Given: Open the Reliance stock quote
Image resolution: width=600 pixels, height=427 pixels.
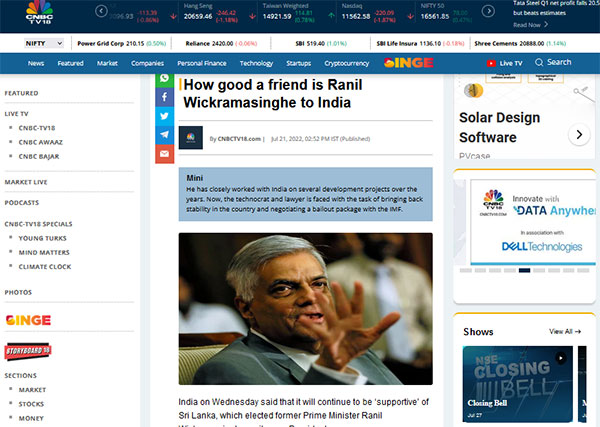Looking at the screenshot, I should click(x=221, y=43).
